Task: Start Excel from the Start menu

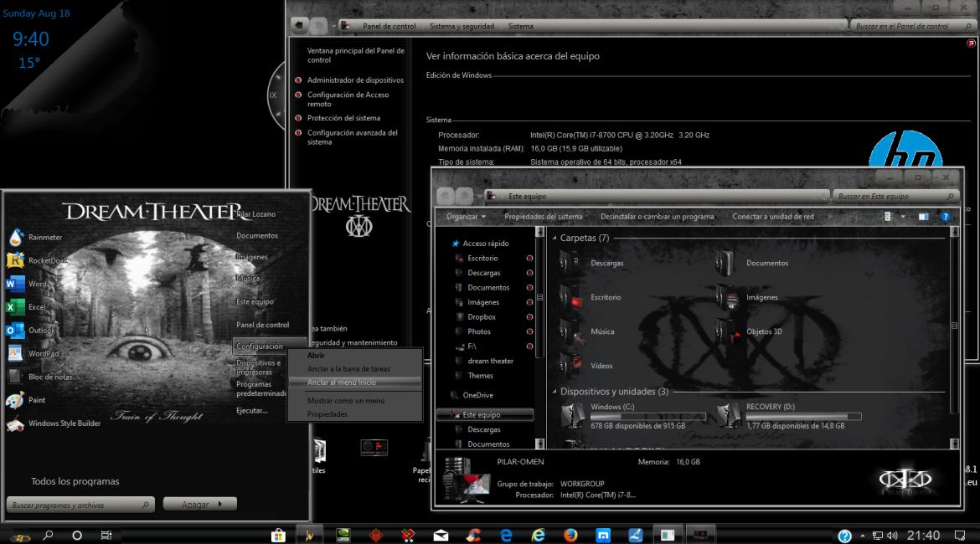Action: pos(36,307)
